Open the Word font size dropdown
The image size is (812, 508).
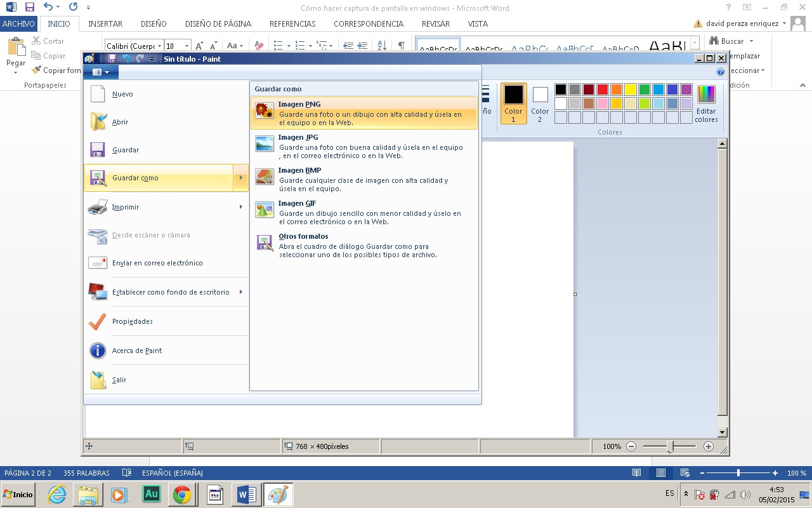pos(187,46)
